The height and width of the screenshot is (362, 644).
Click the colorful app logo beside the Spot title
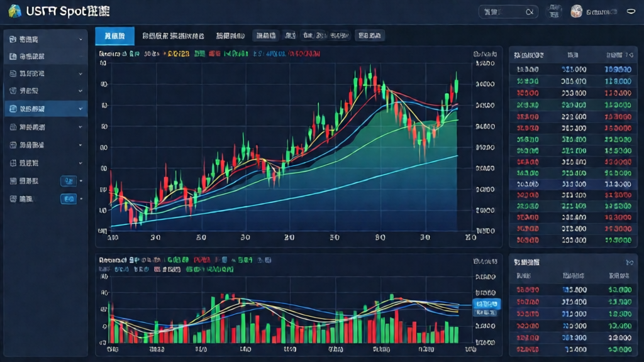tap(15, 11)
